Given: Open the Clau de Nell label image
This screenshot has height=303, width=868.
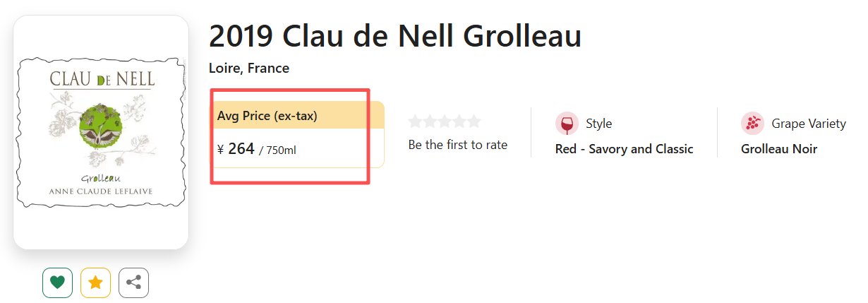Looking at the screenshot, I should [x=101, y=132].
